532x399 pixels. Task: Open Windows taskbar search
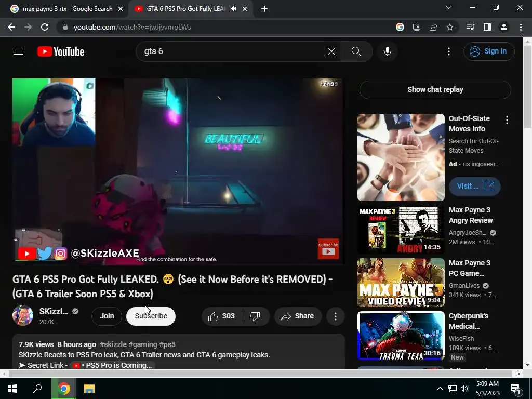37,389
